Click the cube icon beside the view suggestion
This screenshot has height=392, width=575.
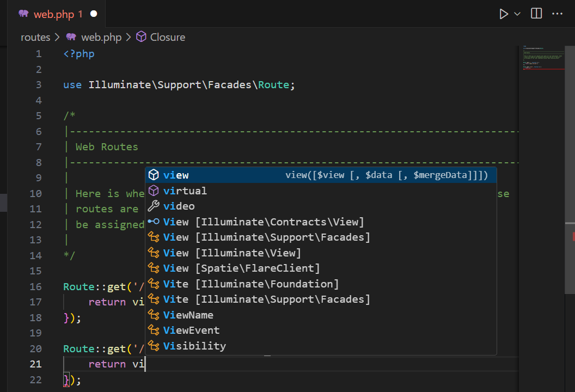(x=153, y=175)
